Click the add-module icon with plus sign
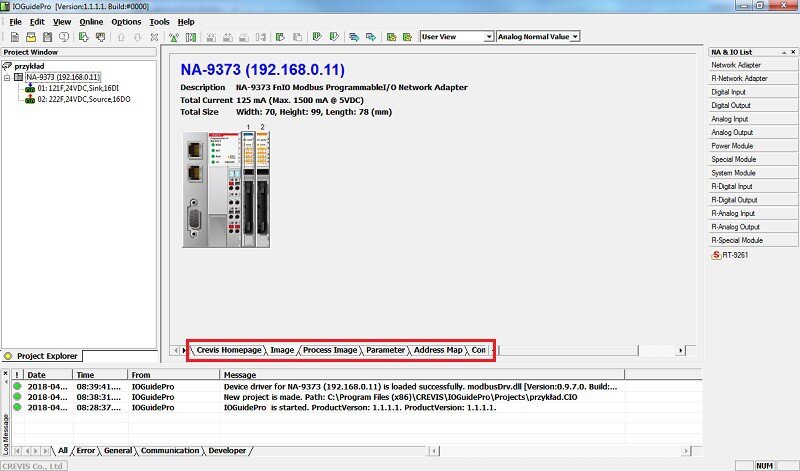 coord(101,37)
